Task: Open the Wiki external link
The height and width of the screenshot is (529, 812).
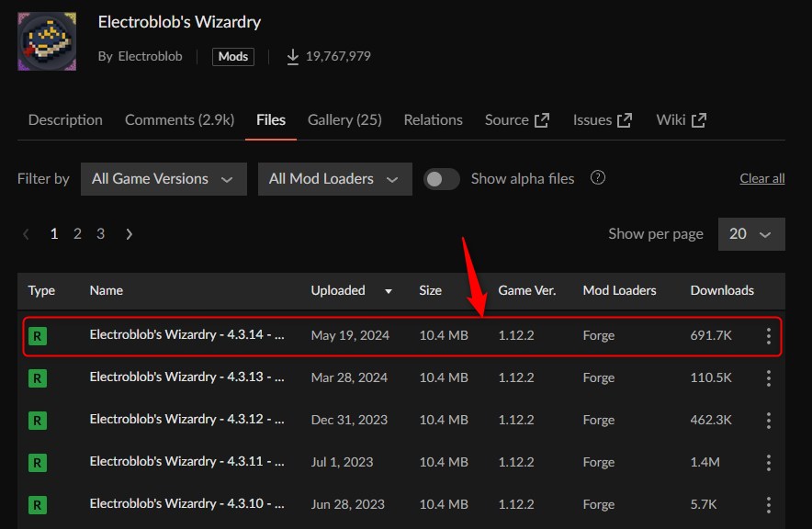Action: tap(681, 119)
